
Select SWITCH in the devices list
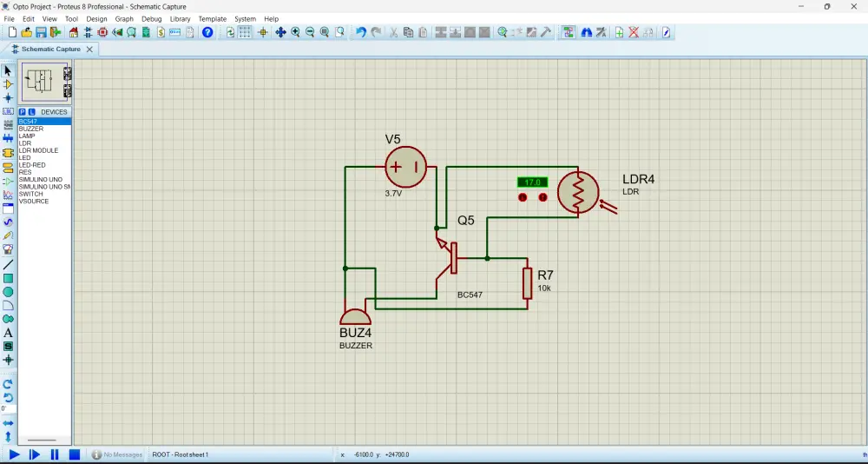pos(44,194)
